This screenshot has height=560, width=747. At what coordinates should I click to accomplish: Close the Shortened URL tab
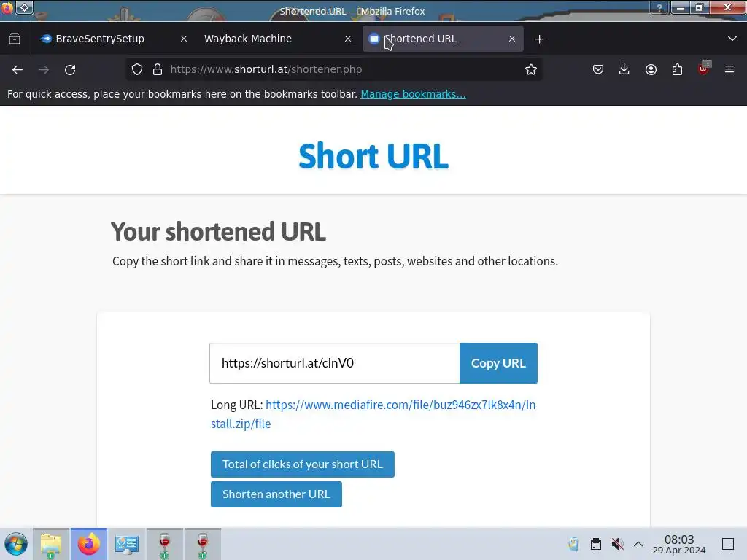click(x=512, y=39)
